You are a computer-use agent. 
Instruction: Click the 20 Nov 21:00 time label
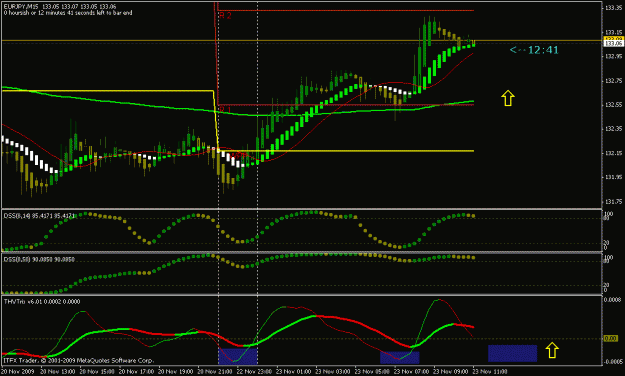(215, 372)
